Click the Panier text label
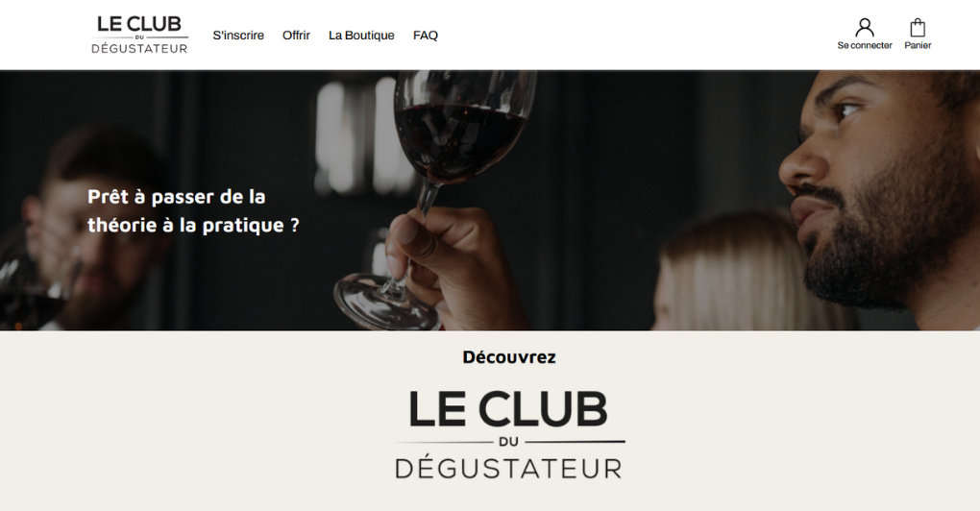Screen dimensions: 980x511 point(918,45)
